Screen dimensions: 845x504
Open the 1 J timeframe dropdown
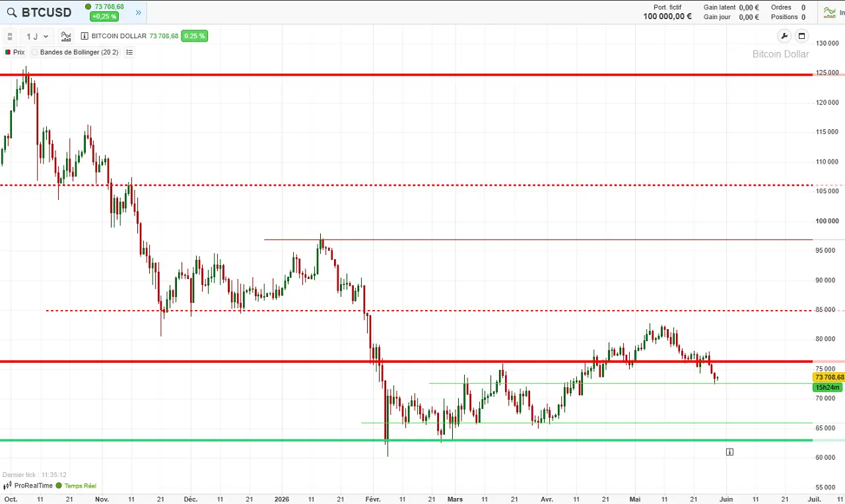37,36
